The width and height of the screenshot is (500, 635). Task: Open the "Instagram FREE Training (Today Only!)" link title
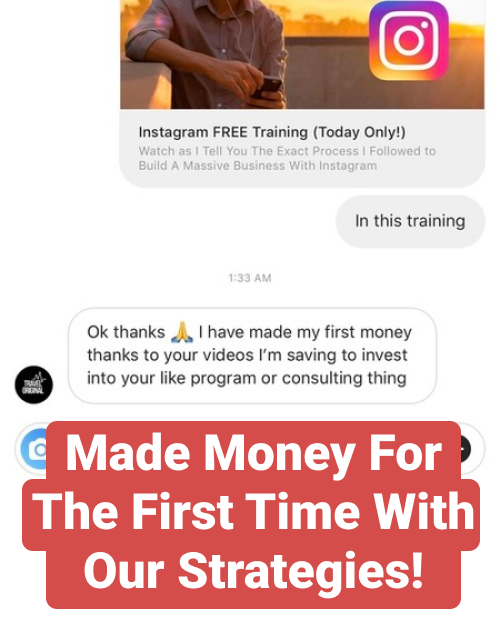(x=272, y=132)
